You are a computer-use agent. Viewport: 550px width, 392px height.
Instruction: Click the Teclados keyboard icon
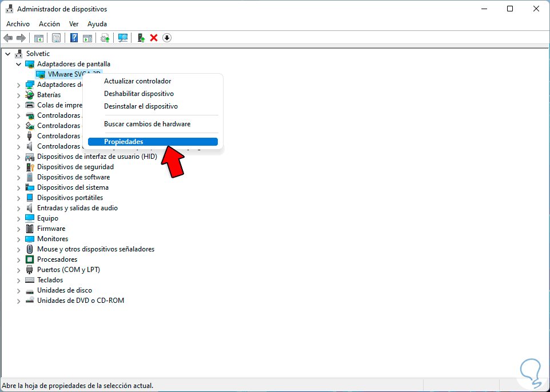tap(30, 280)
